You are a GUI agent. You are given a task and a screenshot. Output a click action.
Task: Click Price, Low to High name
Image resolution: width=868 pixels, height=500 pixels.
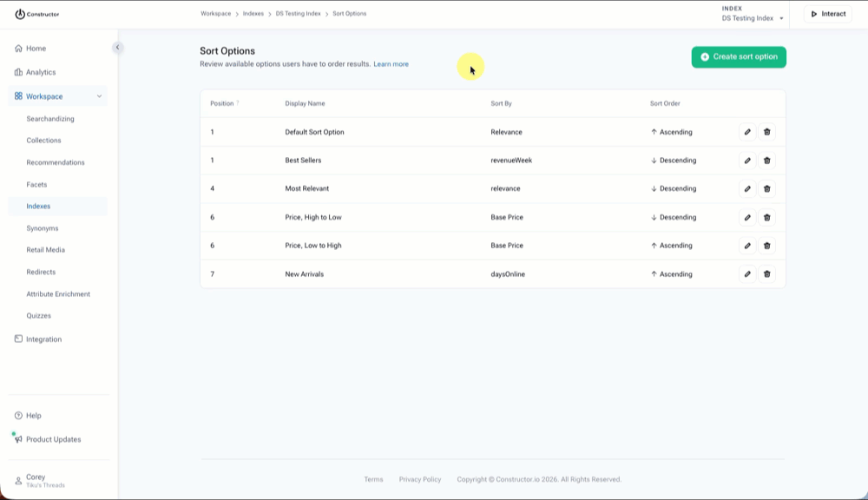click(x=313, y=246)
